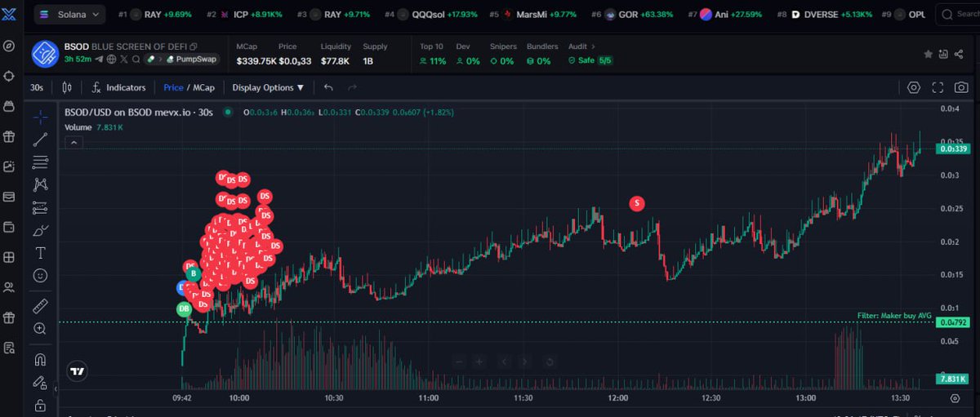Toggle the green indicator visibility dot
Viewport: 980px width, 417px height.
point(227,113)
